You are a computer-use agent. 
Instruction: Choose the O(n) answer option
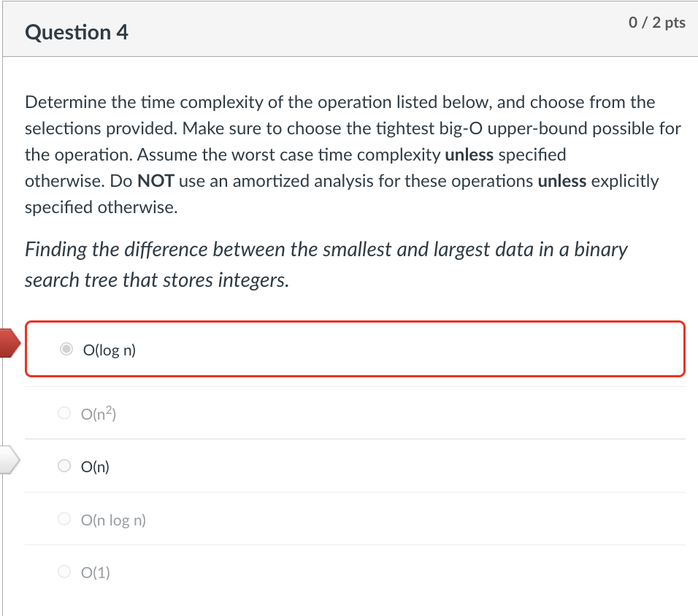(x=64, y=466)
